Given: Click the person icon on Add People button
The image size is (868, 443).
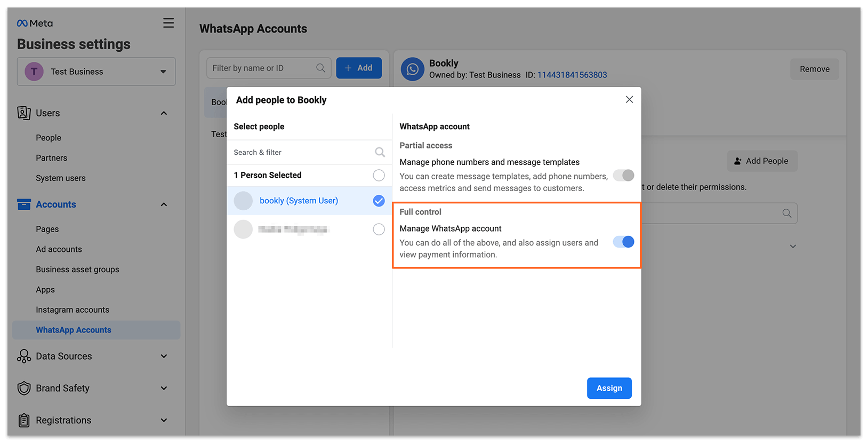Looking at the screenshot, I should pos(738,161).
